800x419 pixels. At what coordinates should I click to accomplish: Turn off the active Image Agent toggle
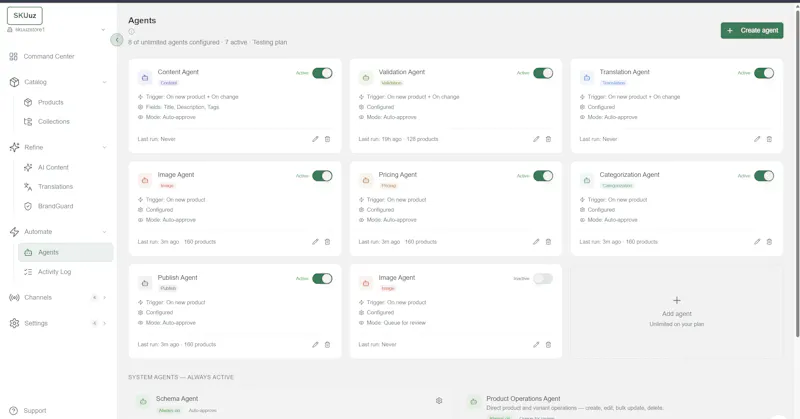(x=322, y=176)
